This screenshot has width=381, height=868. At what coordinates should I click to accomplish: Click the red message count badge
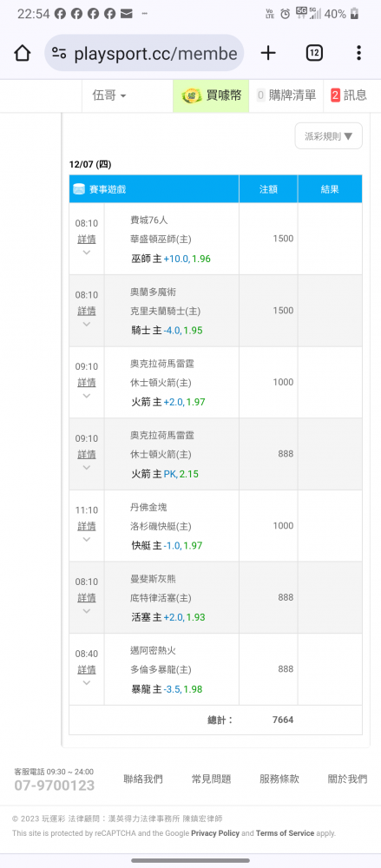coord(335,95)
